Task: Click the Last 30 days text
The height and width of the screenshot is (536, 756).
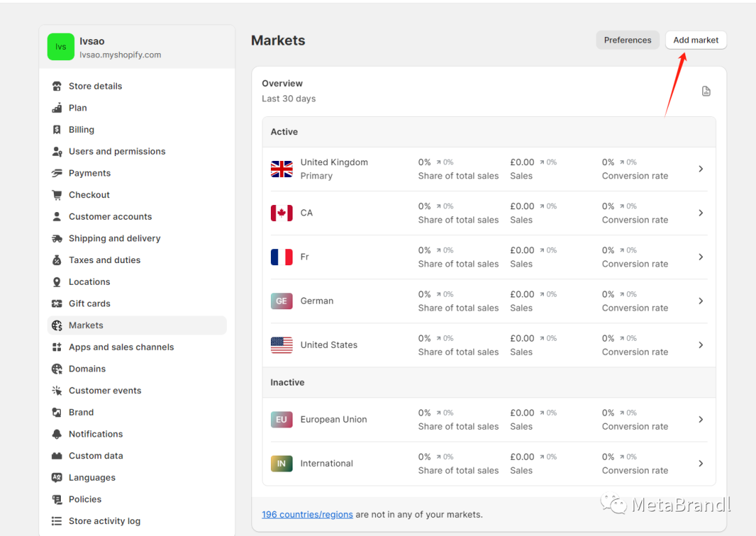Action: pyautogui.click(x=289, y=99)
